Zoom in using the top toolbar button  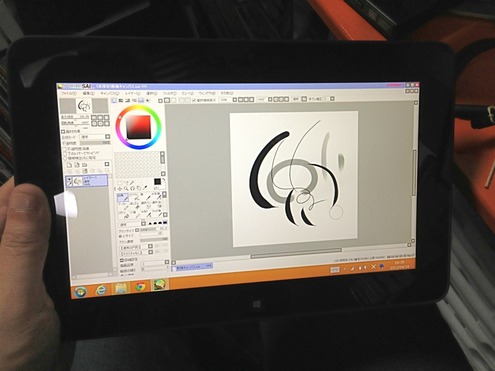(x=246, y=99)
